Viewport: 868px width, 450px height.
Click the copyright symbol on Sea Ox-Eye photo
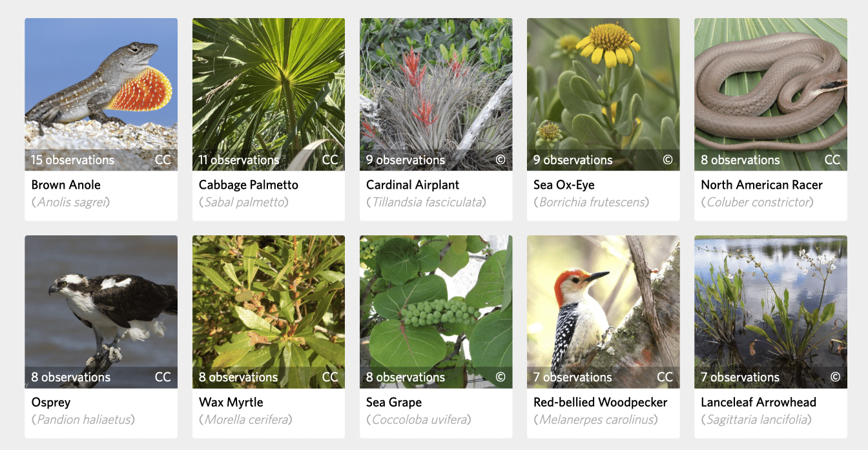668,160
